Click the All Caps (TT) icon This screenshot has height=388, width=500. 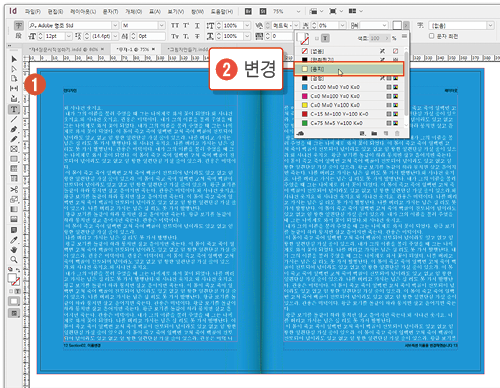click(x=175, y=25)
